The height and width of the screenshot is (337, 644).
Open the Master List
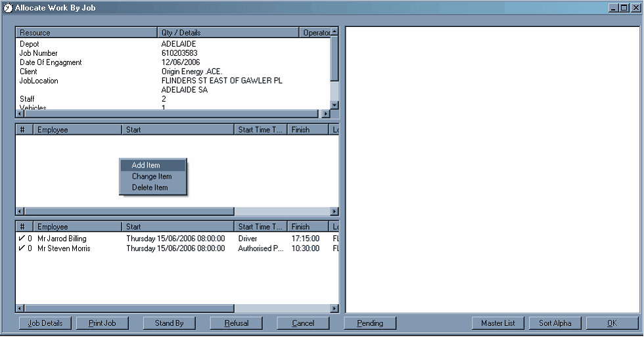[x=497, y=323]
